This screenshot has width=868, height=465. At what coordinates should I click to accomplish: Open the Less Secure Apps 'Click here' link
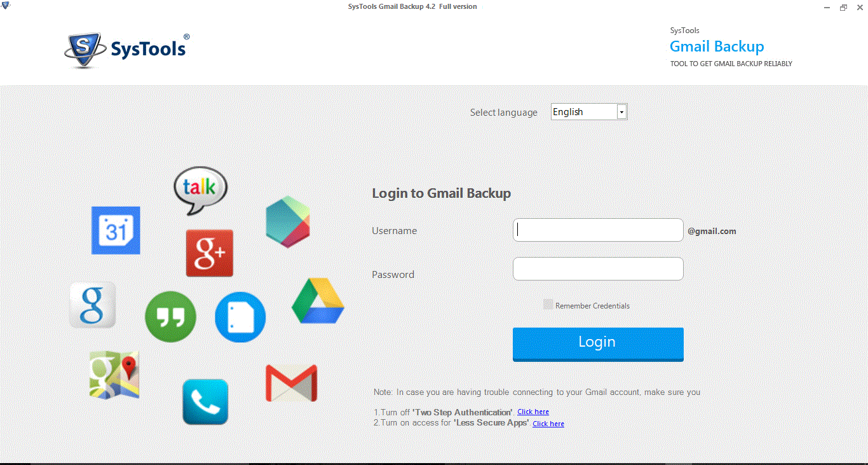point(548,423)
